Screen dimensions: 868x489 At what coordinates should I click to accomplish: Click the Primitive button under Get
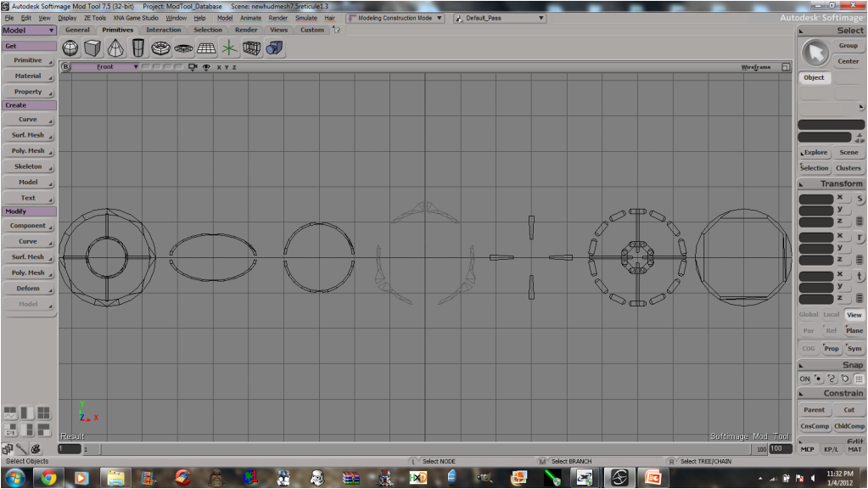pos(28,60)
